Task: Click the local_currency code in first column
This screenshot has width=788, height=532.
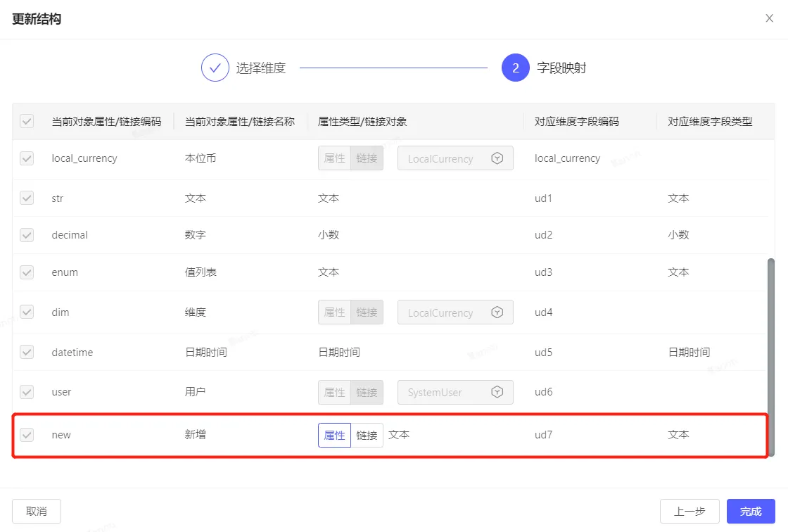Action: (x=84, y=158)
